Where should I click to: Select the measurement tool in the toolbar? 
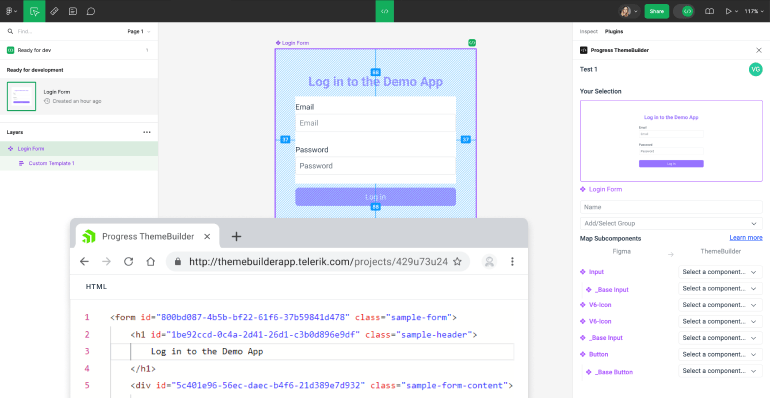(55, 11)
